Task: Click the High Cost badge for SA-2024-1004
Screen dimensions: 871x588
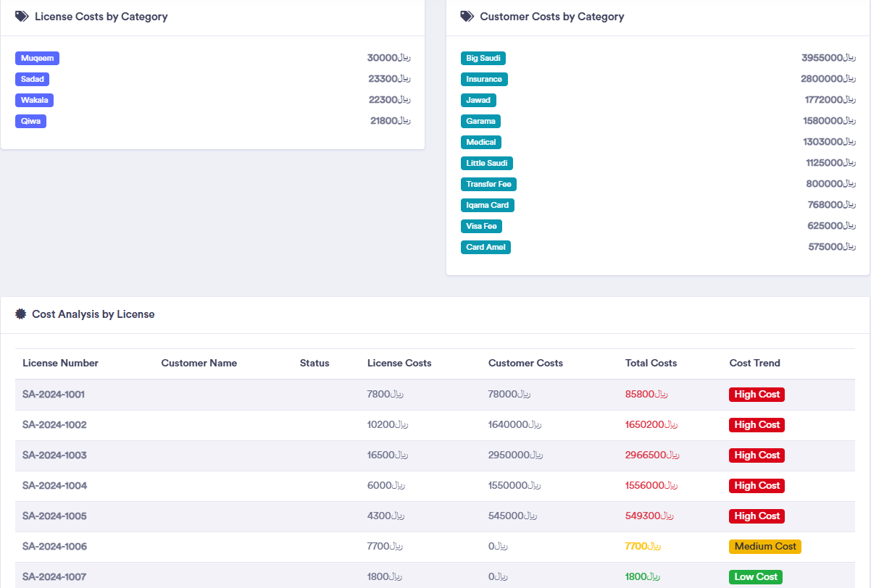Action: 757,486
